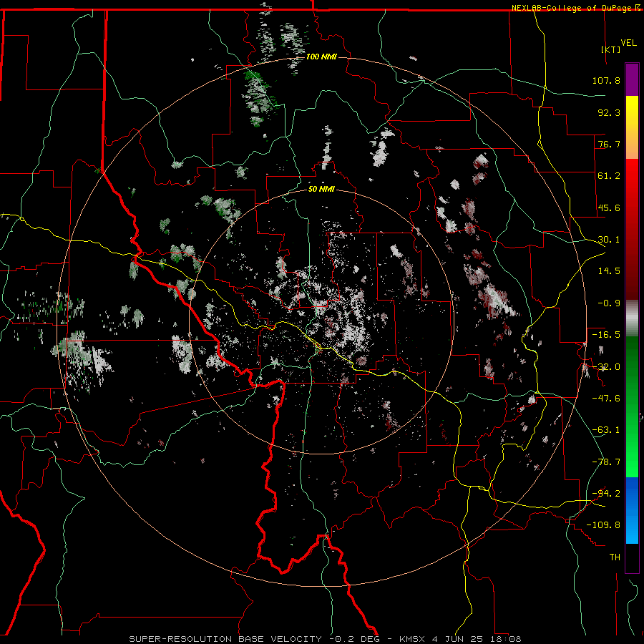This screenshot has width=644, height=644.
Task: Click the SUPER-RESOLUTION BASE VELOCITY footer caption
Action: click(x=325, y=639)
